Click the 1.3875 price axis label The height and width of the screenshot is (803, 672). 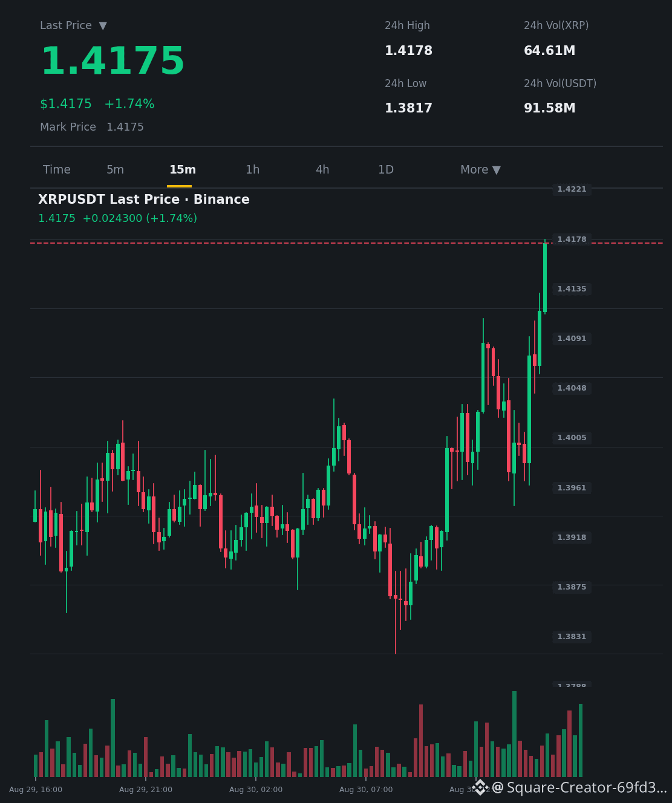click(x=572, y=587)
